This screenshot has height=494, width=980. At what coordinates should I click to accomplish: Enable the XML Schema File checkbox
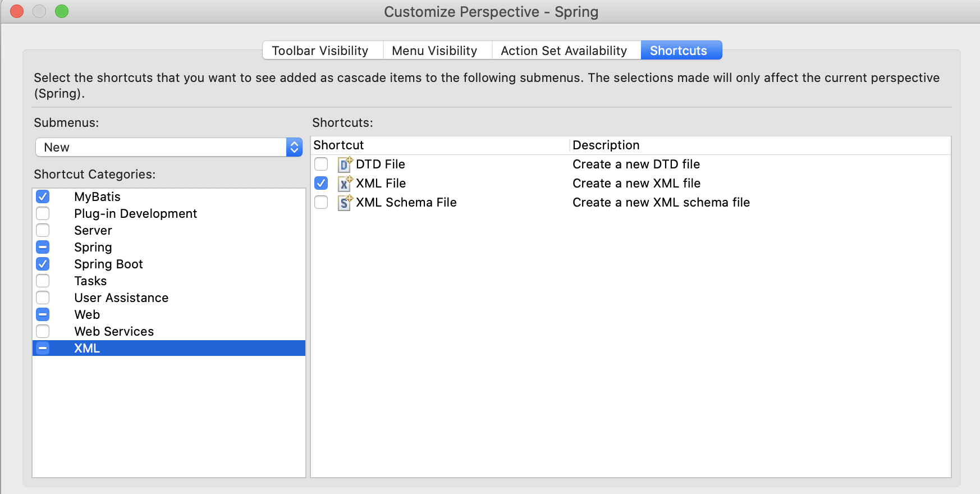[321, 202]
